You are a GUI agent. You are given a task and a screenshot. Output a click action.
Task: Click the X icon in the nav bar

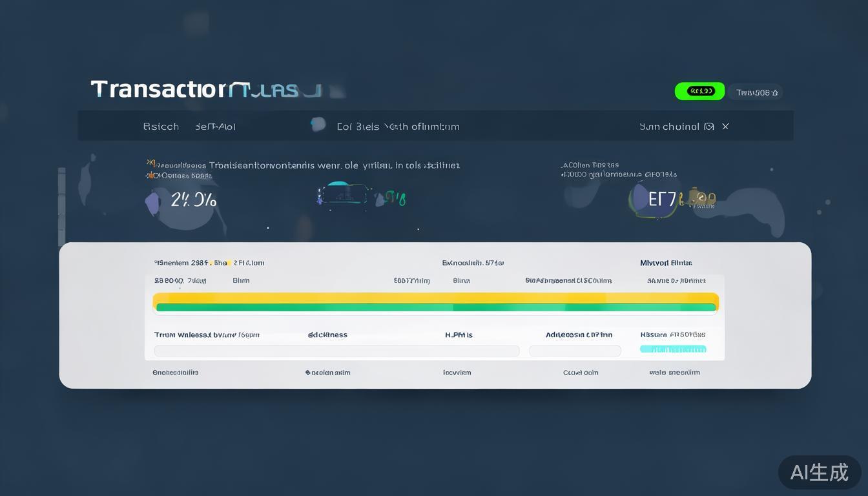[725, 127]
